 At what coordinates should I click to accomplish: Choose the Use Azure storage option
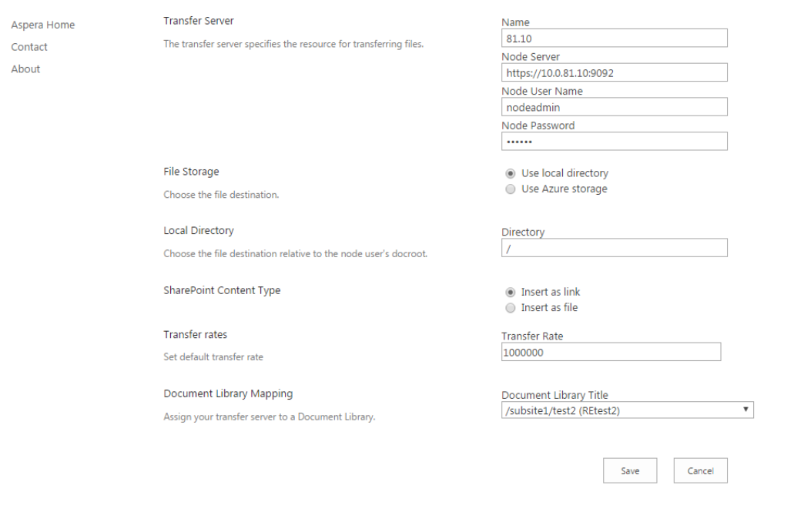click(510, 189)
